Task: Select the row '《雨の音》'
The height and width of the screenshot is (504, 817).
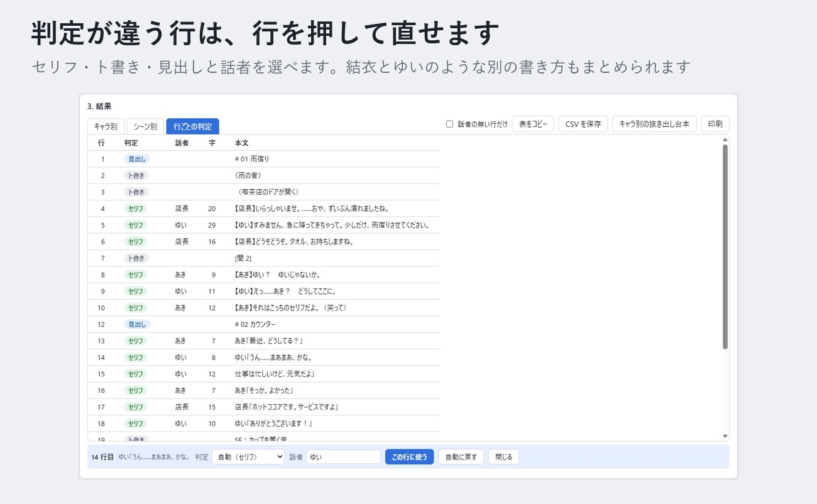Action: (263, 175)
